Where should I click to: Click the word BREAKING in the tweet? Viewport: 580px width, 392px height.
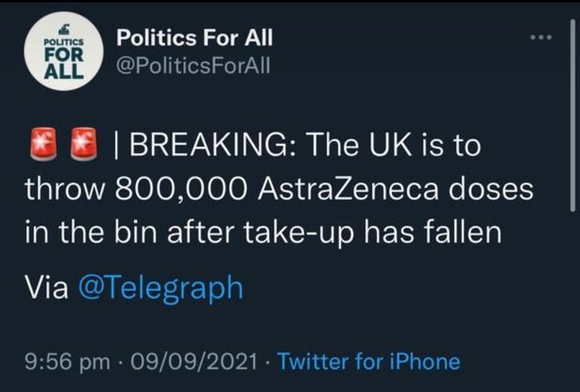point(211,145)
